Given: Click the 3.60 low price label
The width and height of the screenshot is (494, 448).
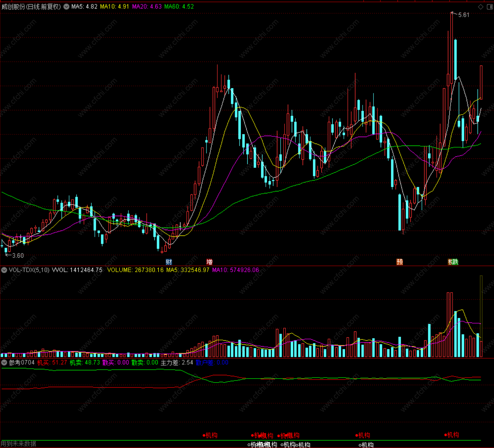Looking at the screenshot, I should [x=18, y=256].
